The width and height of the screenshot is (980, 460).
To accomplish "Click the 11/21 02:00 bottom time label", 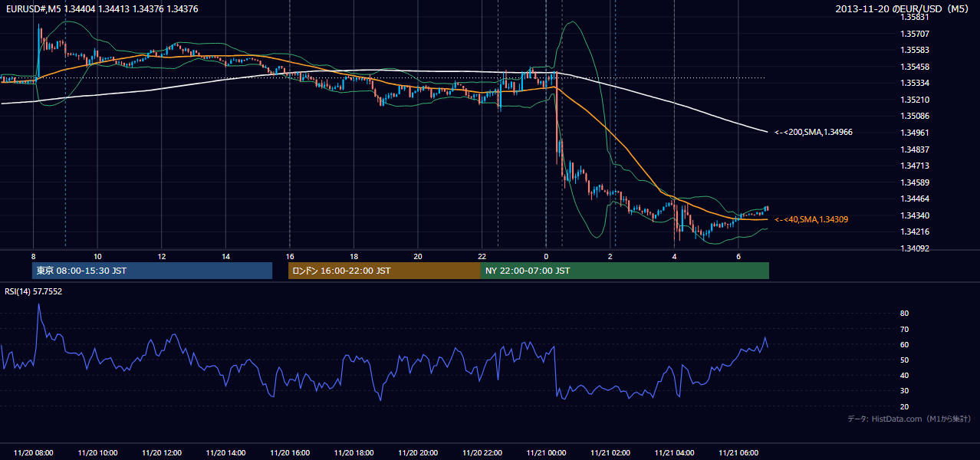I will 610,453.
